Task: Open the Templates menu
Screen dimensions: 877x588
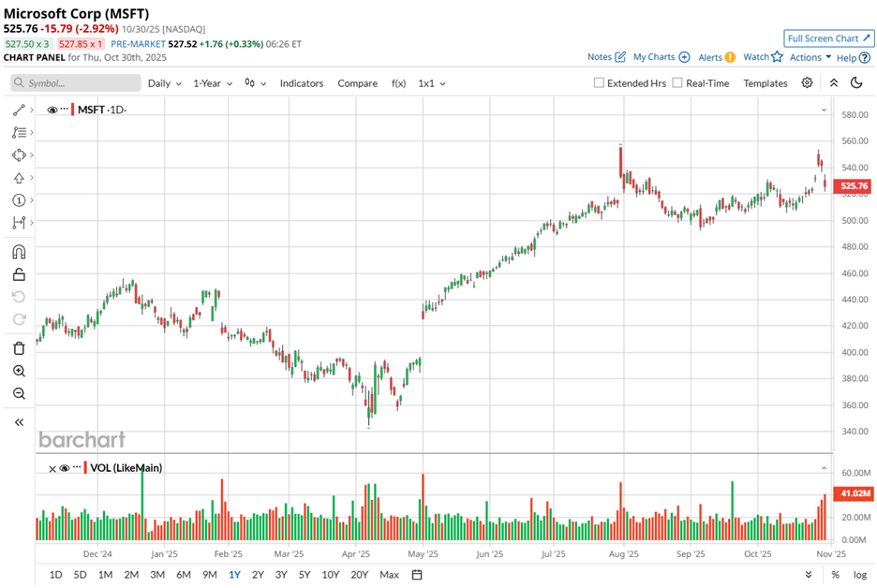Action: [x=766, y=83]
